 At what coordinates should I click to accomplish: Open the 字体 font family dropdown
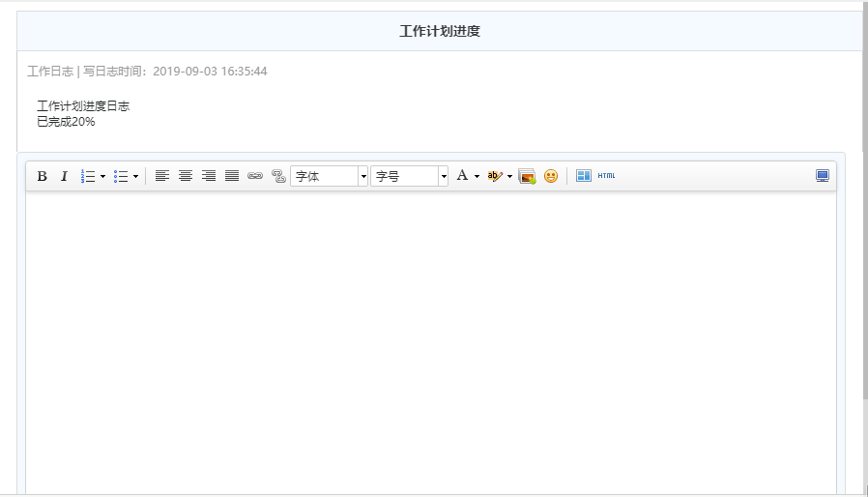(x=329, y=176)
